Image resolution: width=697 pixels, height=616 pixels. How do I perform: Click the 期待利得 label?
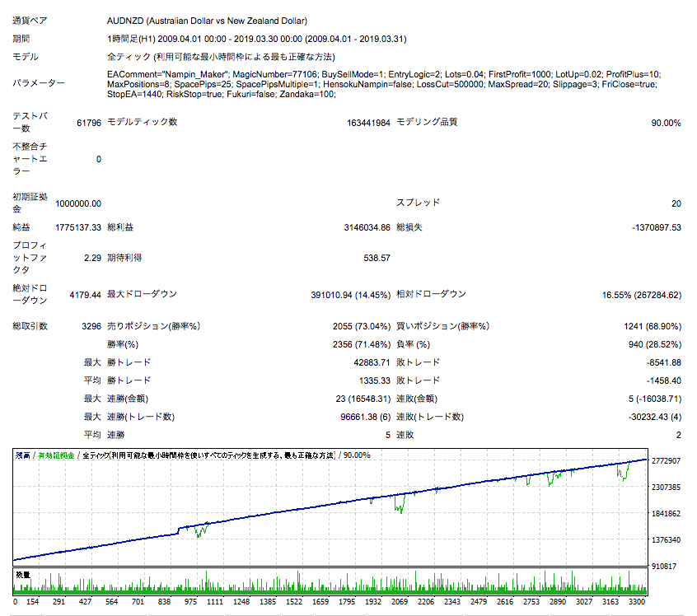coord(124,258)
